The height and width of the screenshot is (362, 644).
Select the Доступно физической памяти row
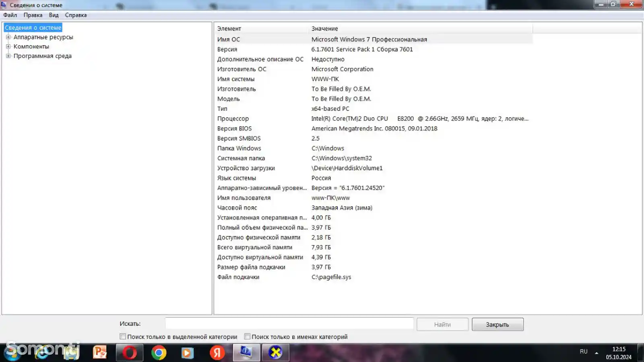point(374,238)
